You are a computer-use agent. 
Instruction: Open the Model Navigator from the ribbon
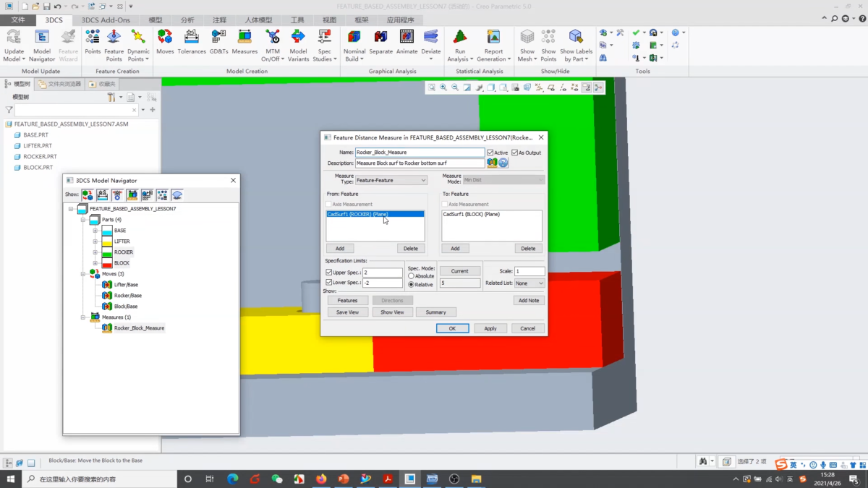point(42,45)
